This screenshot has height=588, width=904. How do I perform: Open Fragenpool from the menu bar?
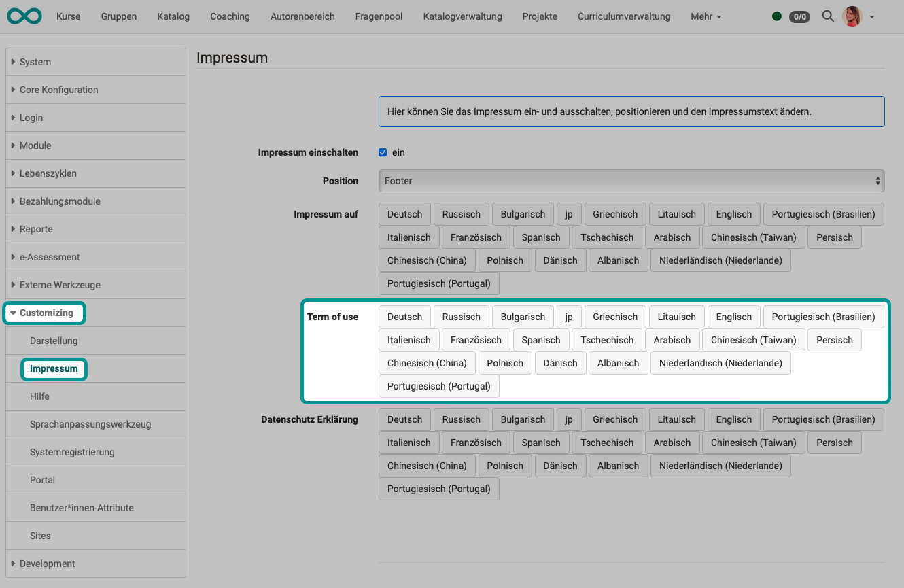pyautogui.click(x=379, y=16)
